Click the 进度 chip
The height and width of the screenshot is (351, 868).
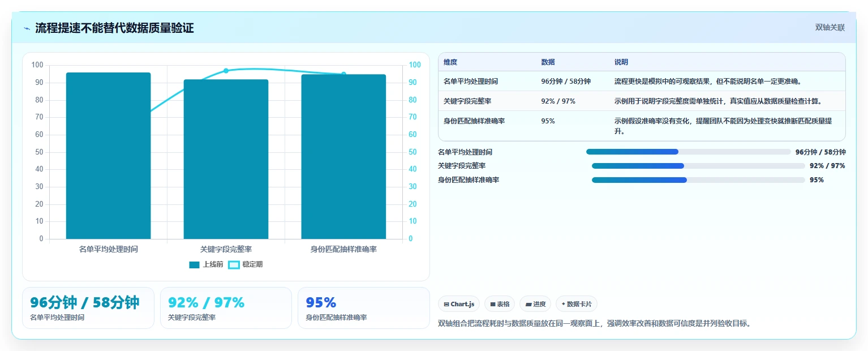[535, 304]
